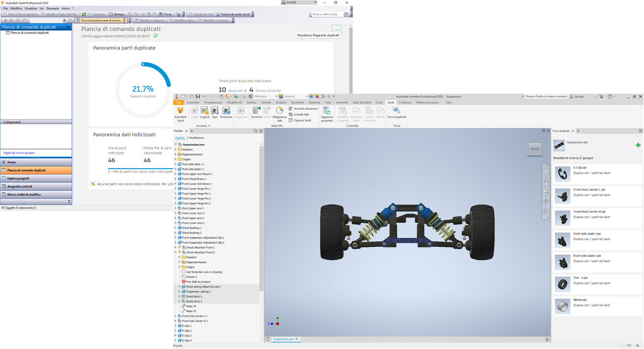Click the navigation wheel icon in the viewport
Screen dimensions: 644x349
point(545,172)
